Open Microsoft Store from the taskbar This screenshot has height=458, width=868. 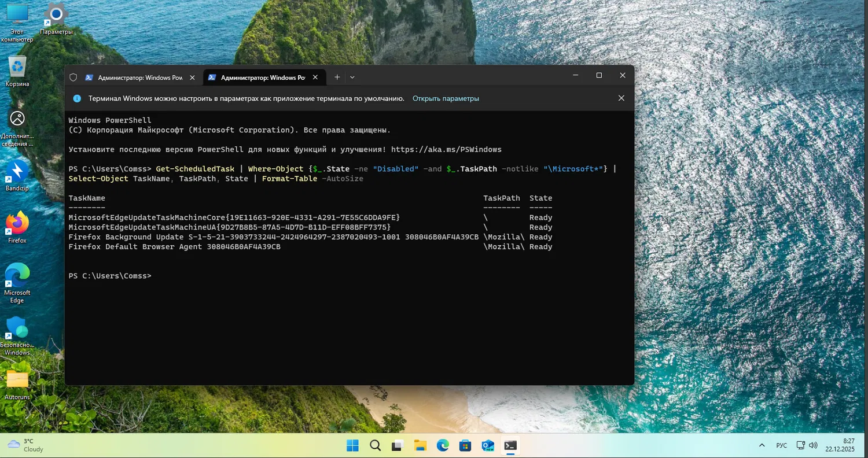pyautogui.click(x=465, y=445)
